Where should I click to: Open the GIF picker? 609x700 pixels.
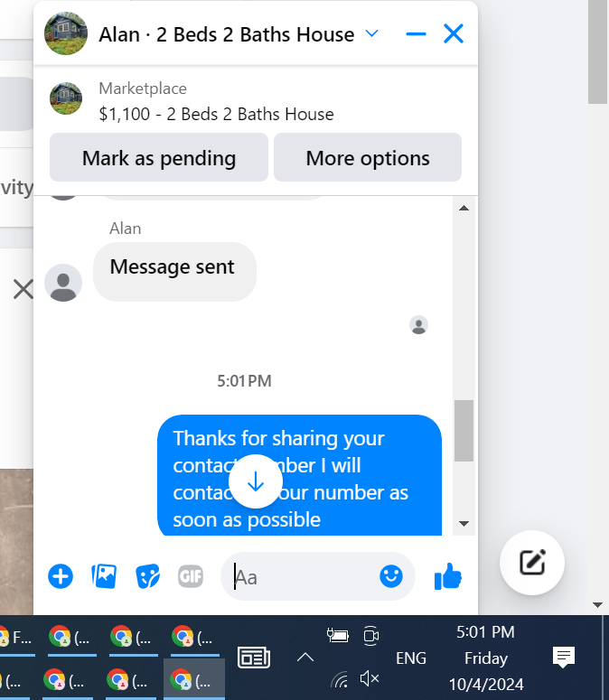[x=191, y=576]
